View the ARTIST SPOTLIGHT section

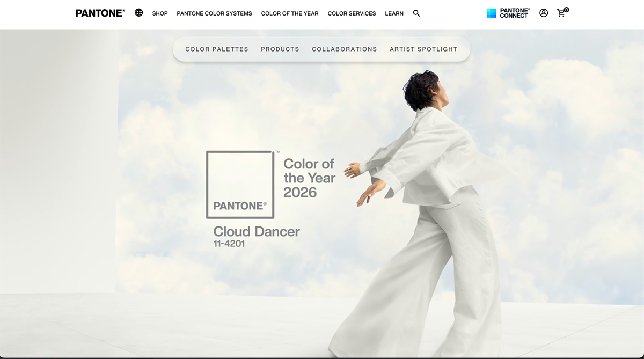pos(423,49)
